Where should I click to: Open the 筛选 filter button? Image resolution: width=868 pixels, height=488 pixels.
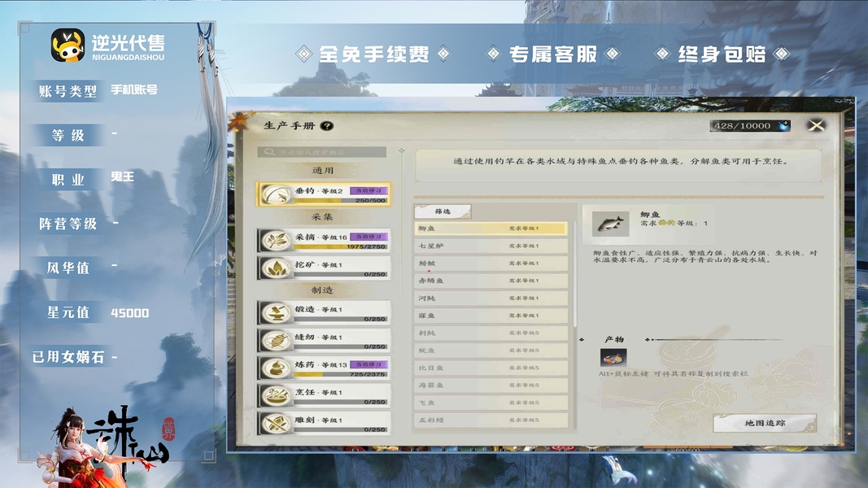443,211
